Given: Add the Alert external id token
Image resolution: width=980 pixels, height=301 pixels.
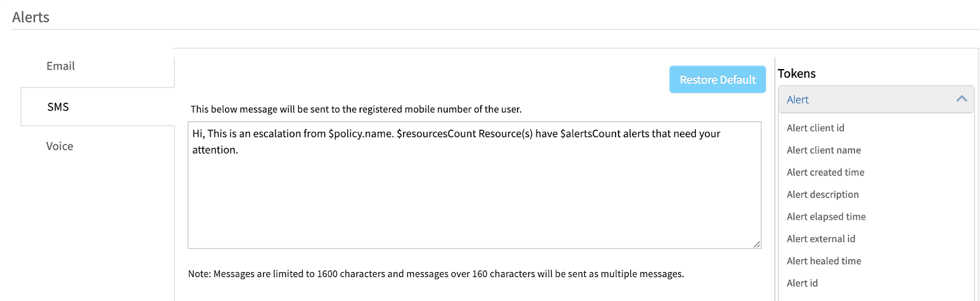Looking at the screenshot, I should click(x=821, y=239).
